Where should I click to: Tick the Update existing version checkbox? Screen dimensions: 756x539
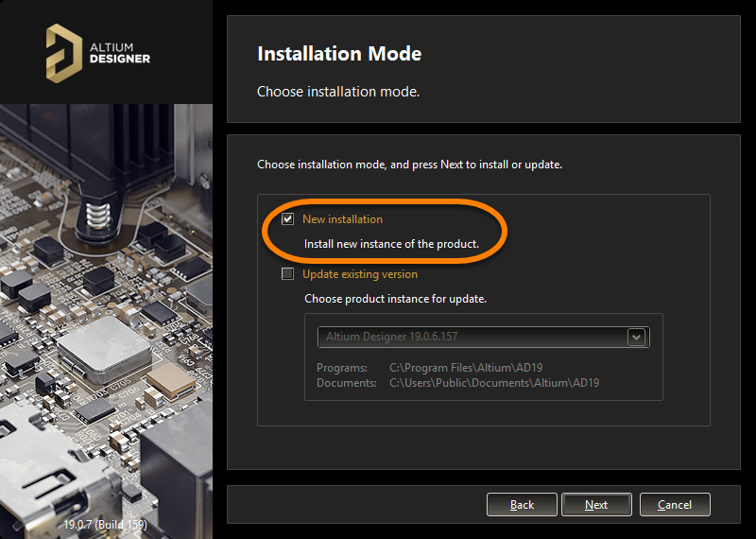point(288,274)
